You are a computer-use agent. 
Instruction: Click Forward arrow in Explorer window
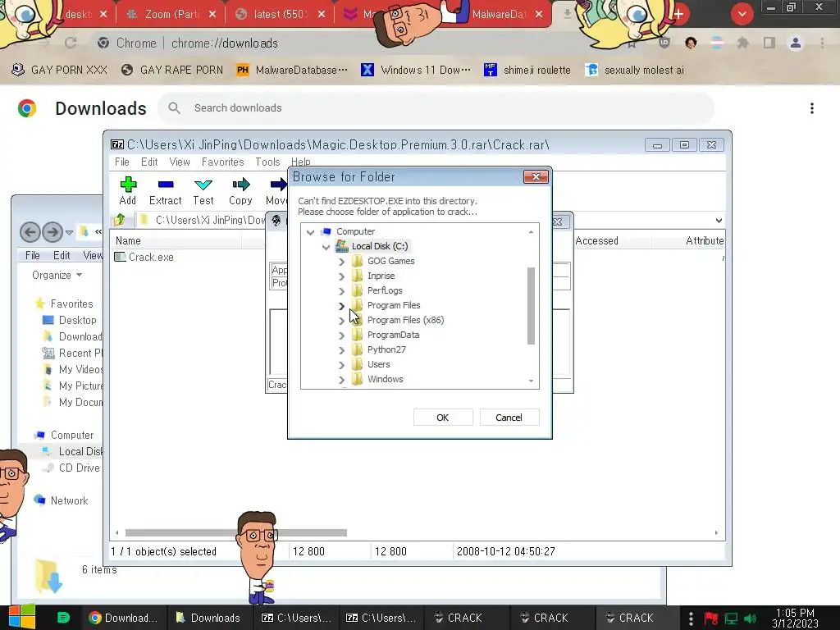pos(52,232)
